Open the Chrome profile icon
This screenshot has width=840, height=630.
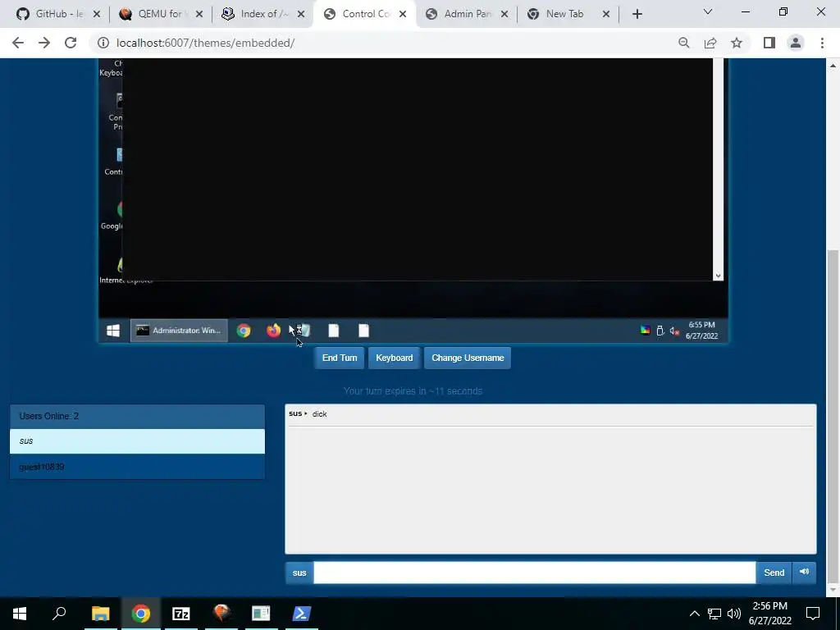[796, 43]
